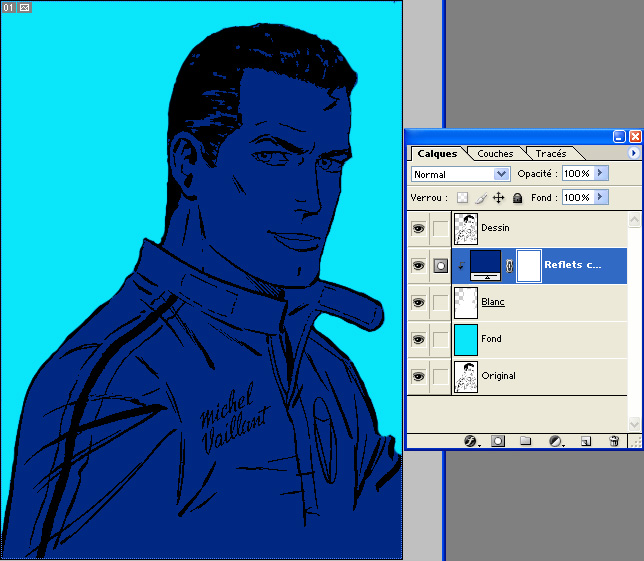Minimize the layers palette
Image resolution: width=644 pixels, height=561 pixels.
click(x=619, y=136)
